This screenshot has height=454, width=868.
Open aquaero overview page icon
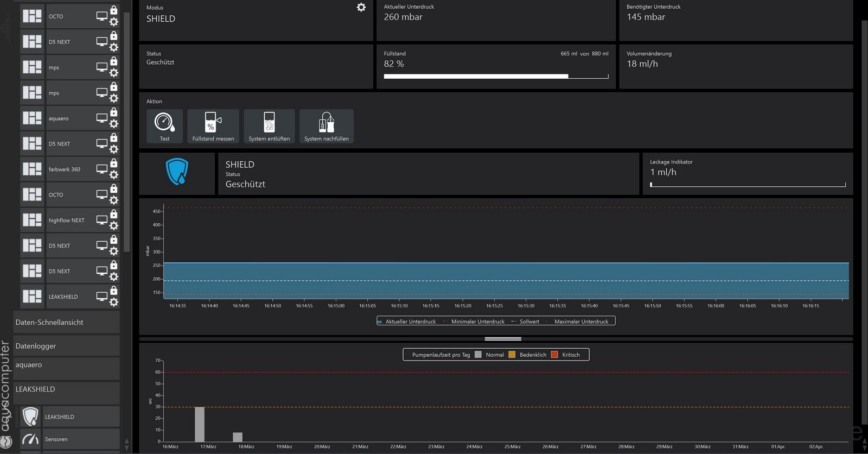(x=32, y=118)
